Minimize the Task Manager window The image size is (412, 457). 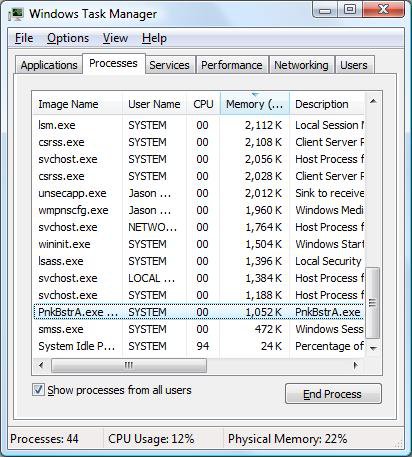click(x=325, y=10)
